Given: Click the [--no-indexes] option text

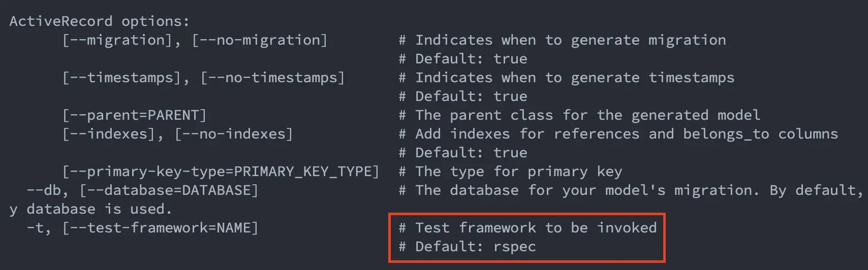Looking at the screenshot, I should point(234,134).
